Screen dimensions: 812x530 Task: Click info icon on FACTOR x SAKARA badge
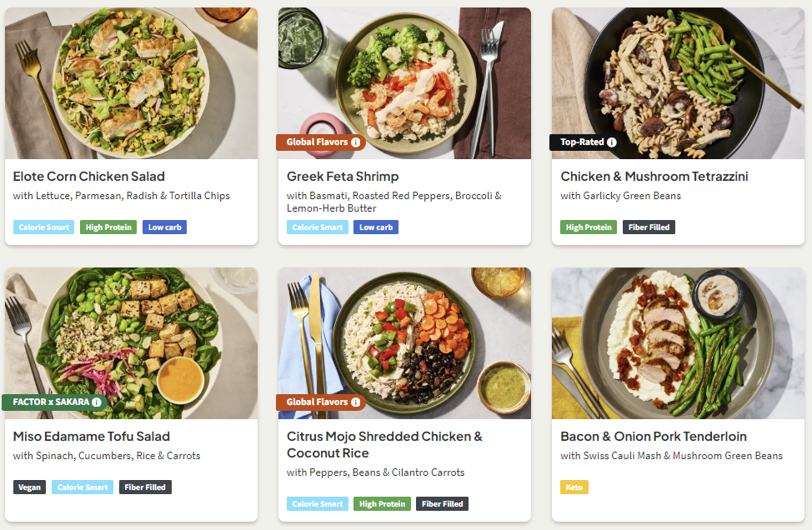[97, 402]
